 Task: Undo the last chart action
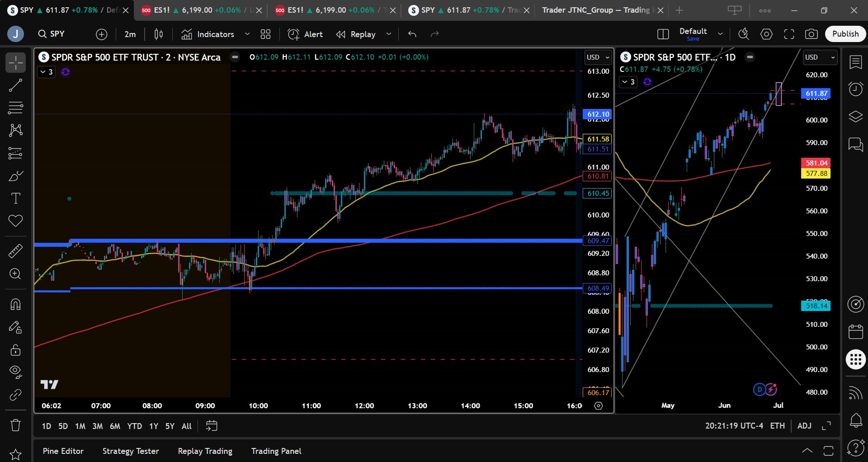(412, 34)
